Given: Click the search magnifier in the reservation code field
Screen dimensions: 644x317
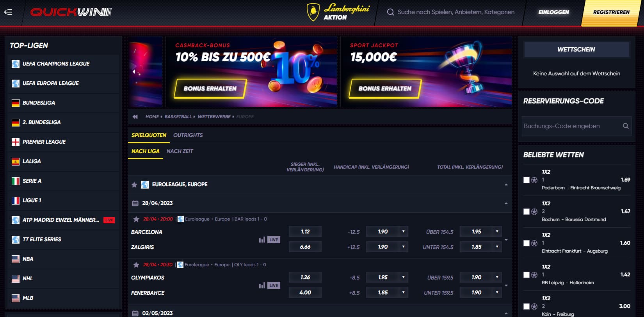Looking at the screenshot, I should (626, 126).
